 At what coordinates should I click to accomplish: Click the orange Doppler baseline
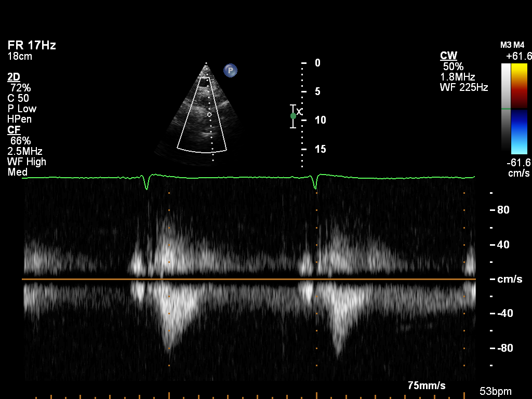pos(249,280)
